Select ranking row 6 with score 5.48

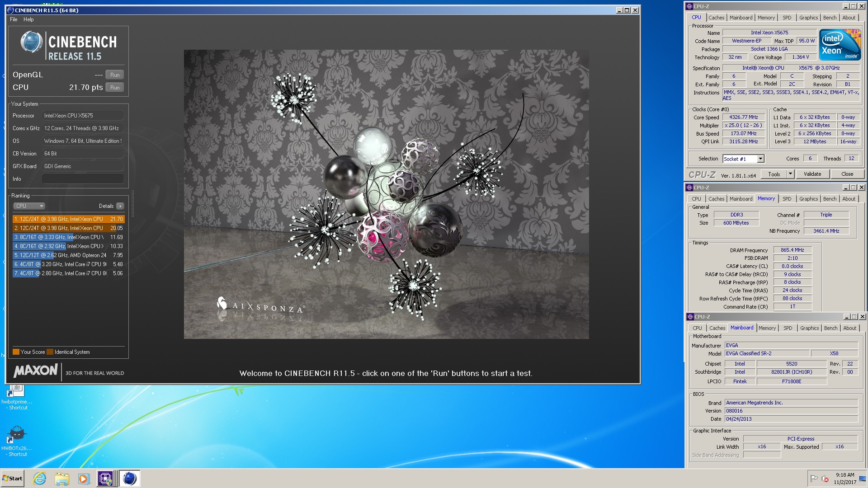coord(68,264)
